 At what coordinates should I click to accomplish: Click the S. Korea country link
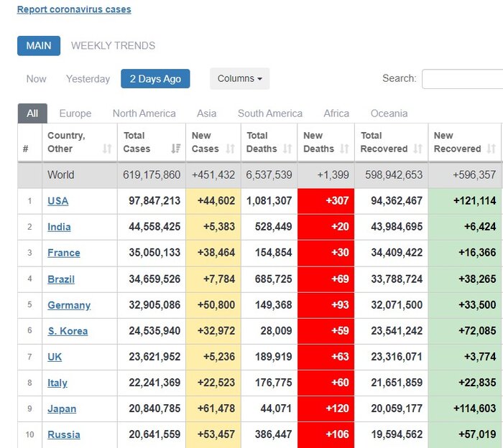click(x=68, y=331)
